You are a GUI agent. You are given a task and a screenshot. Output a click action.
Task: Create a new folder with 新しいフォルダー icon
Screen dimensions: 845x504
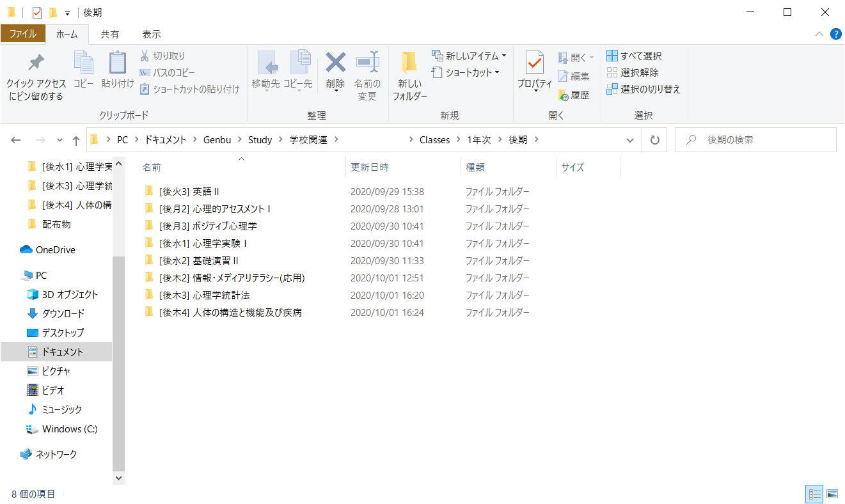[x=409, y=63]
